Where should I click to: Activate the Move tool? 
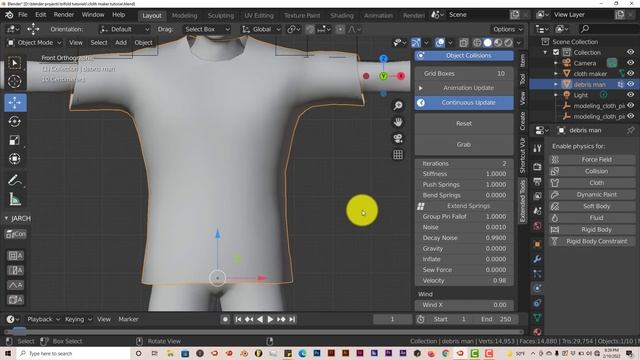click(15, 102)
